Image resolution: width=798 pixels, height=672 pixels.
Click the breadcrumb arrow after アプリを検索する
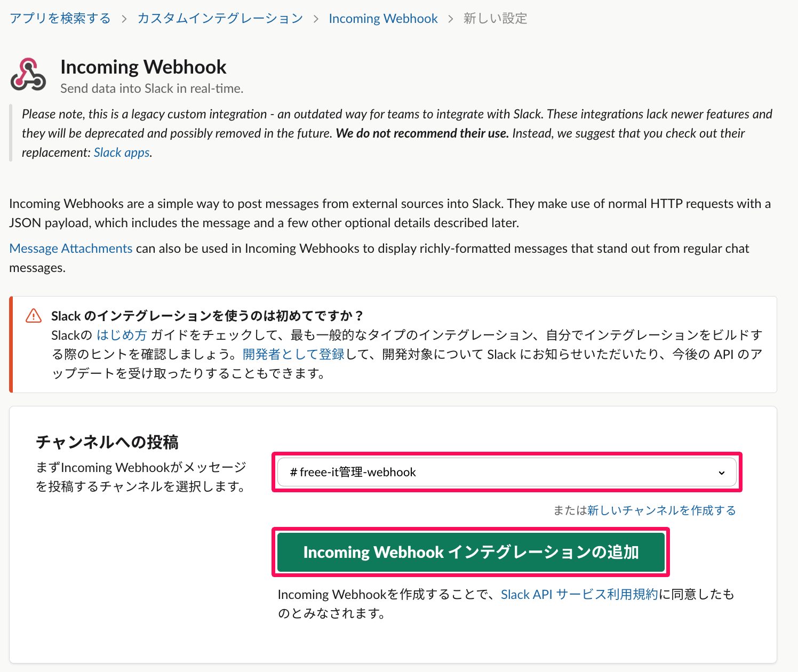tap(124, 19)
